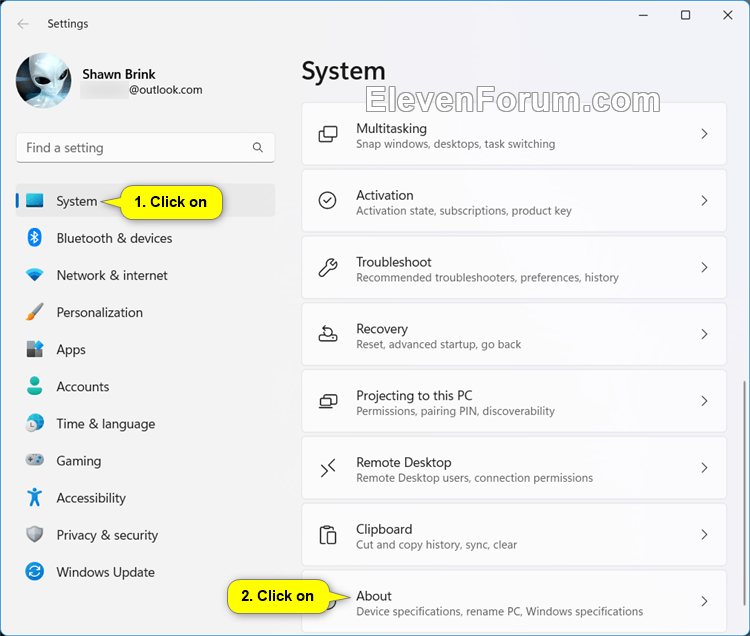750x636 pixels.
Task: Expand Projecting to this PC chevron
Action: pyautogui.click(x=704, y=401)
